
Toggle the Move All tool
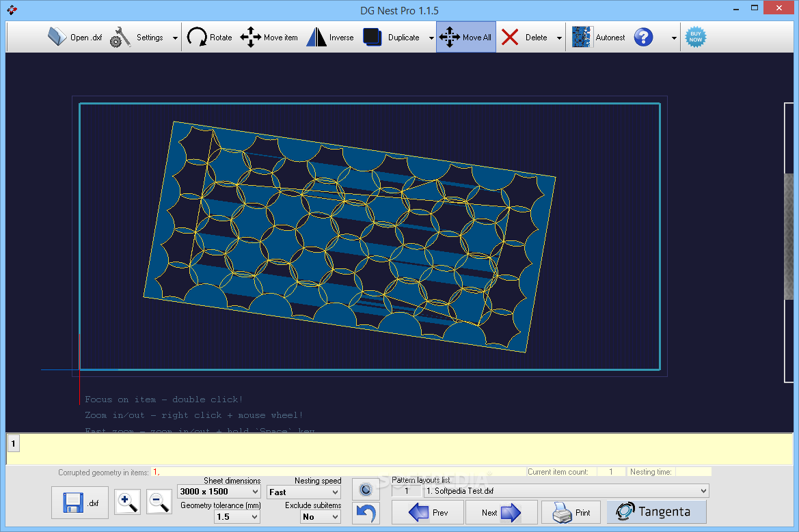[x=465, y=37]
